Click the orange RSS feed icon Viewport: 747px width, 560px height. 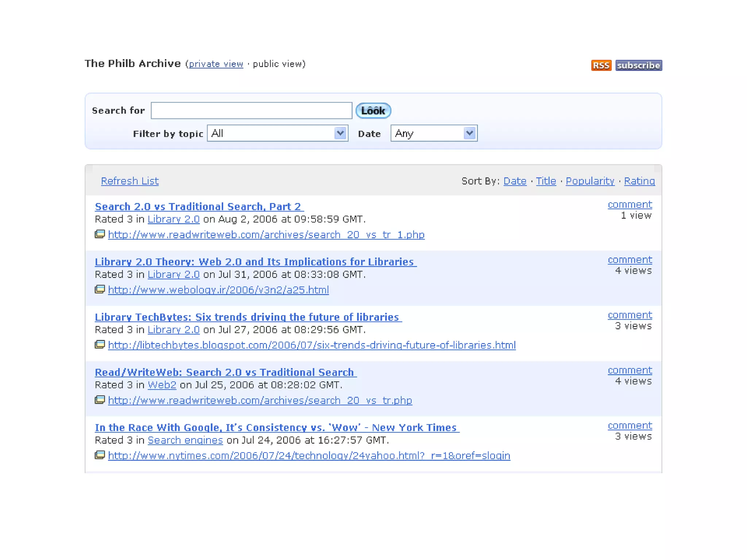(601, 65)
